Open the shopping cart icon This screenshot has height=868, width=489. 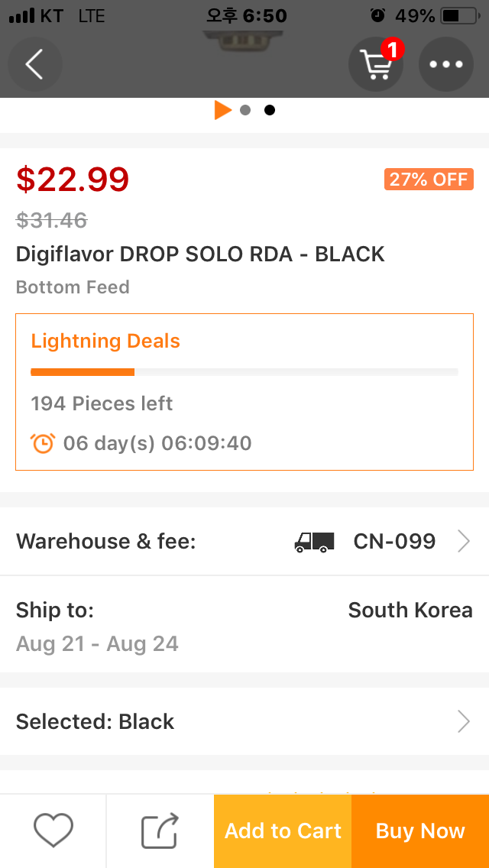376,65
